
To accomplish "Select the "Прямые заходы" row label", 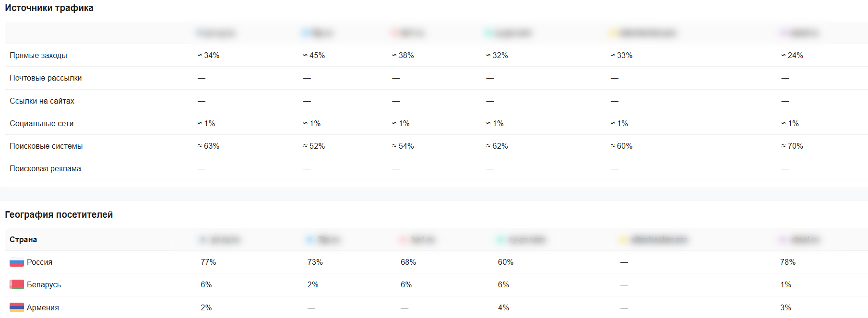I will pos(38,56).
